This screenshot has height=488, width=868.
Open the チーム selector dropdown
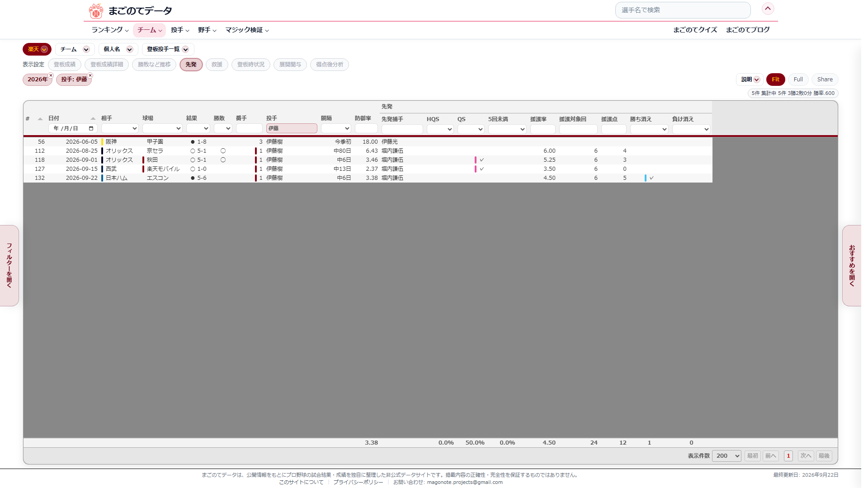pos(75,49)
